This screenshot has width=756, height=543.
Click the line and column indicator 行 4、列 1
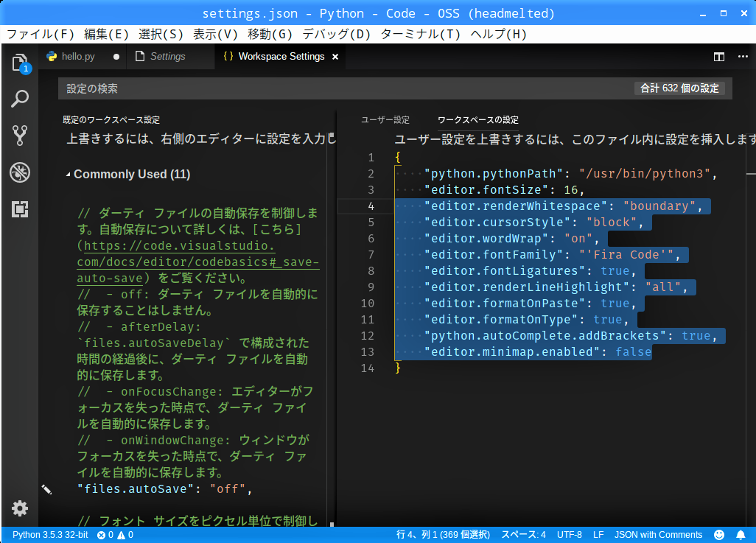pyautogui.click(x=443, y=535)
